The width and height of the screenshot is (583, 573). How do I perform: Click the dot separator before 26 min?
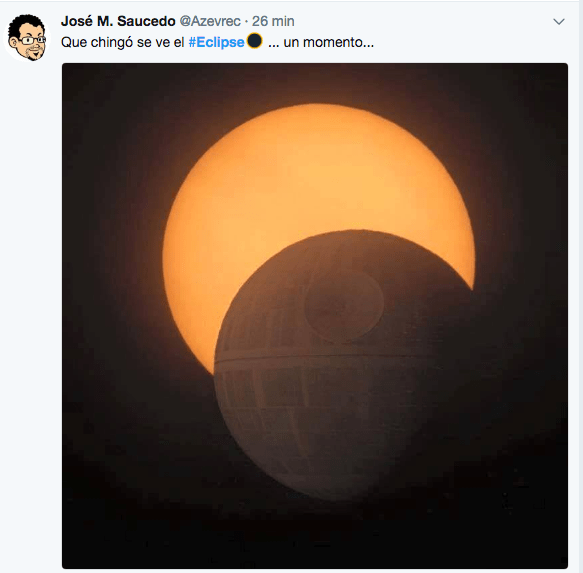(246, 22)
